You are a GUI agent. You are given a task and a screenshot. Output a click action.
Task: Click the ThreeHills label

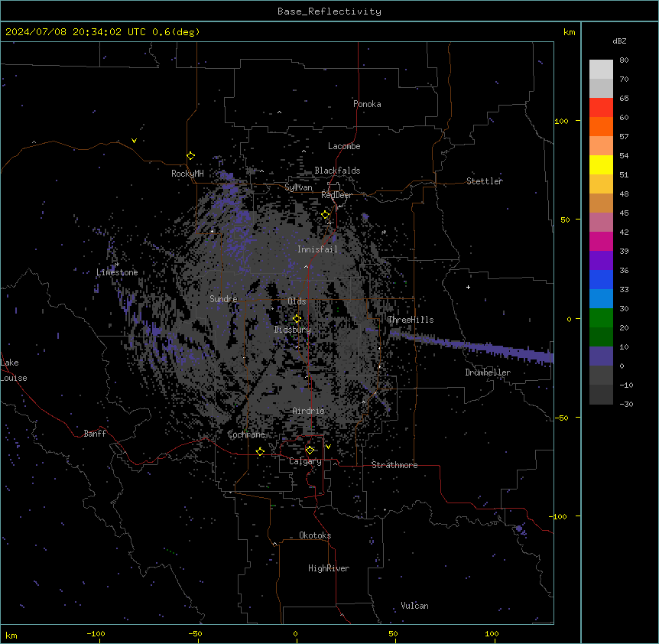[x=411, y=320]
